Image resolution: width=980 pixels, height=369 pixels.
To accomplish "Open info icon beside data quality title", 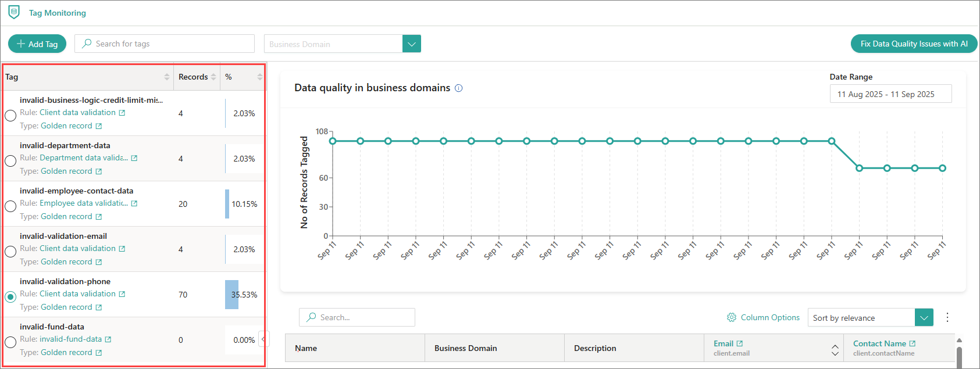I will pyautogui.click(x=458, y=88).
